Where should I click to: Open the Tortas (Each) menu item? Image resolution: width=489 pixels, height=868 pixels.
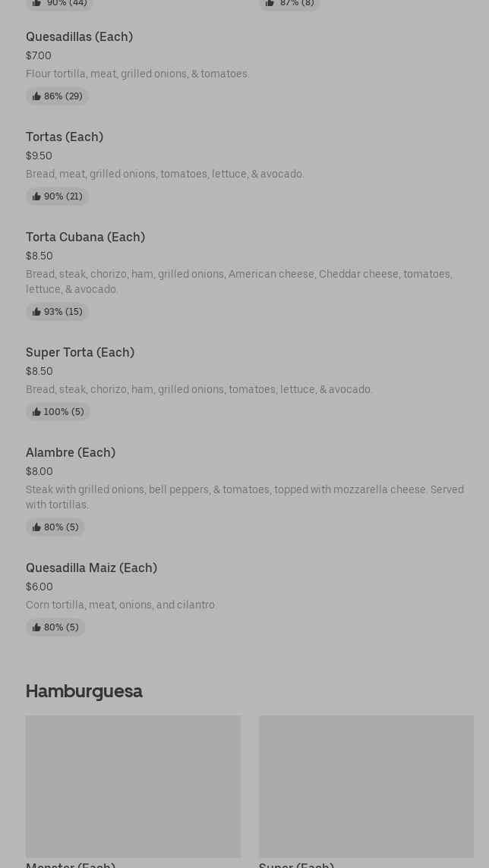coord(65,137)
